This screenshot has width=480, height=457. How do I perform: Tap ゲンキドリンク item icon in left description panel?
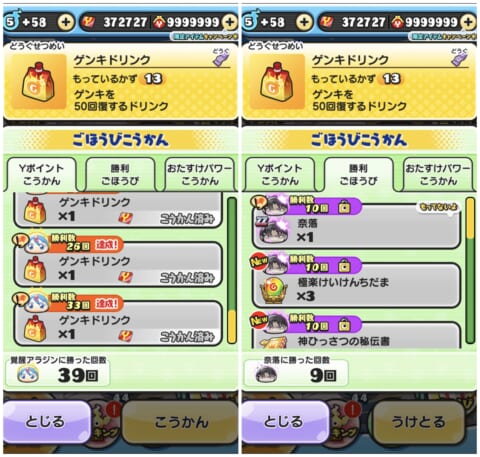click(38, 82)
